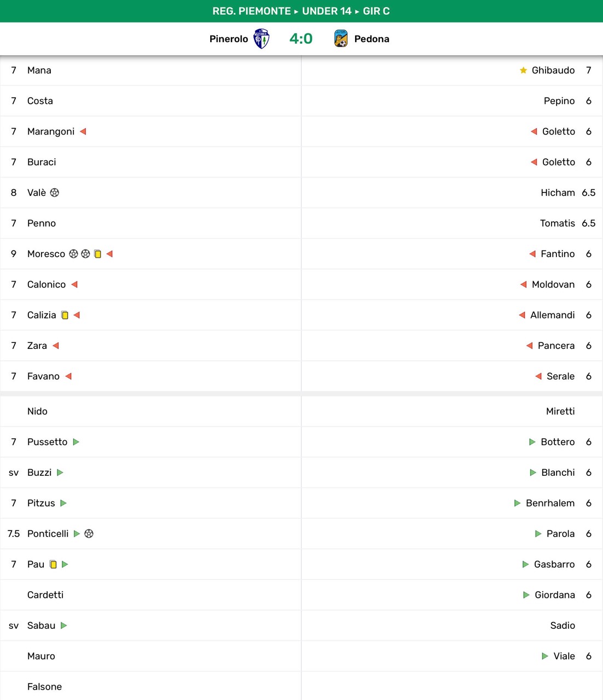
Task: Open the Pinerolo team name link
Action: point(229,39)
